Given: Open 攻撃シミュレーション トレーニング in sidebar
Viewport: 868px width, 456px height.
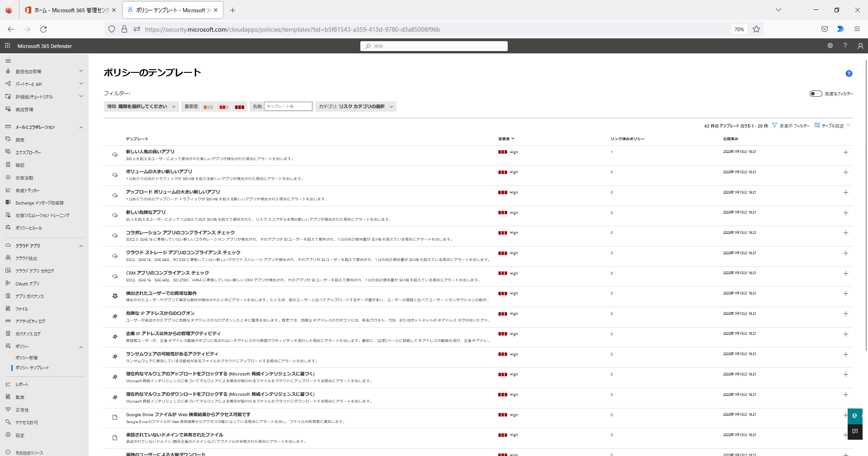Looking at the screenshot, I should tap(42, 216).
